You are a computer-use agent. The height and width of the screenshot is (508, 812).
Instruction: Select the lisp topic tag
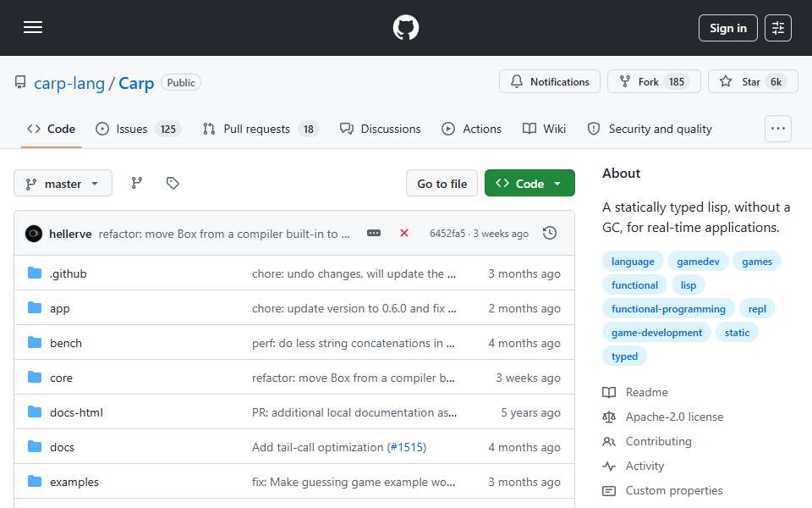click(x=689, y=285)
